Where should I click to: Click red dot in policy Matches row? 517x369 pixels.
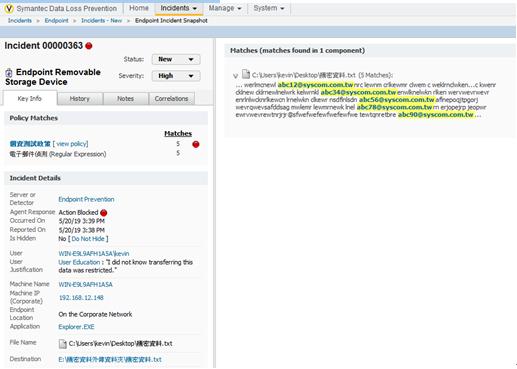(196, 144)
